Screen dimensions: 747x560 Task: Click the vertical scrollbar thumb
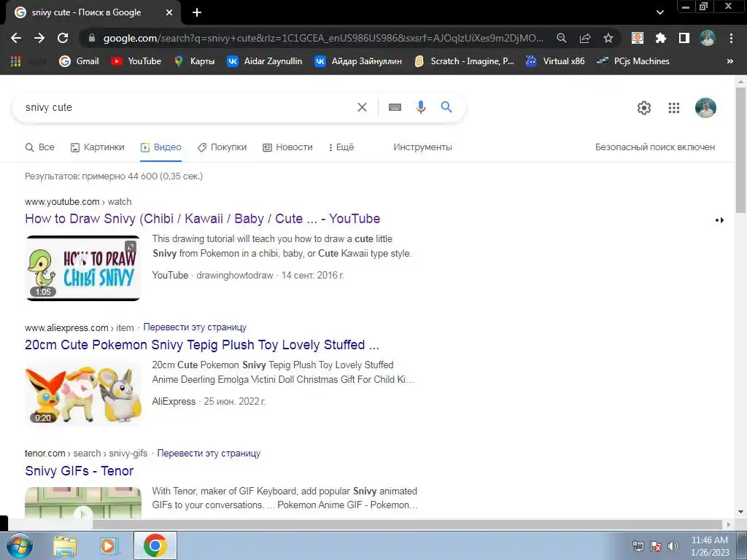(740, 149)
